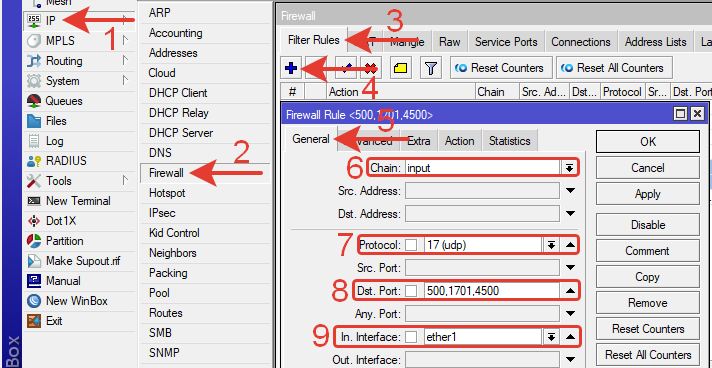The height and width of the screenshot is (368, 712).
Task: Select IPsec in the IP submenu
Action: 162,213
